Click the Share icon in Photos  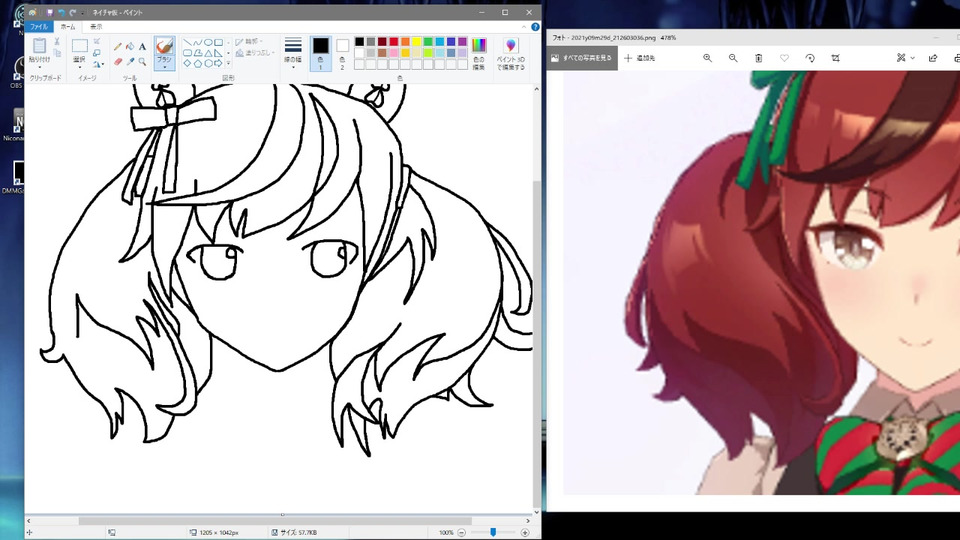[x=932, y=58]
